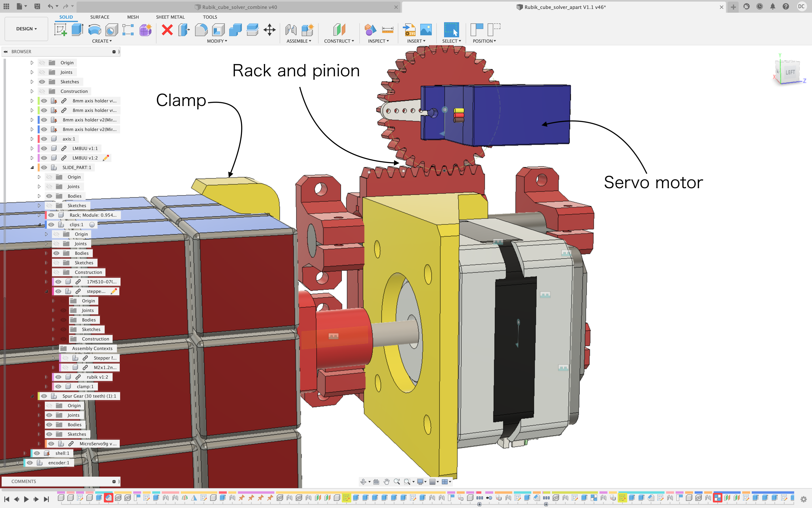Select the Measure ruler tool
The width and height of the screenshot is (812, 508).
click(x=388, y=30)
